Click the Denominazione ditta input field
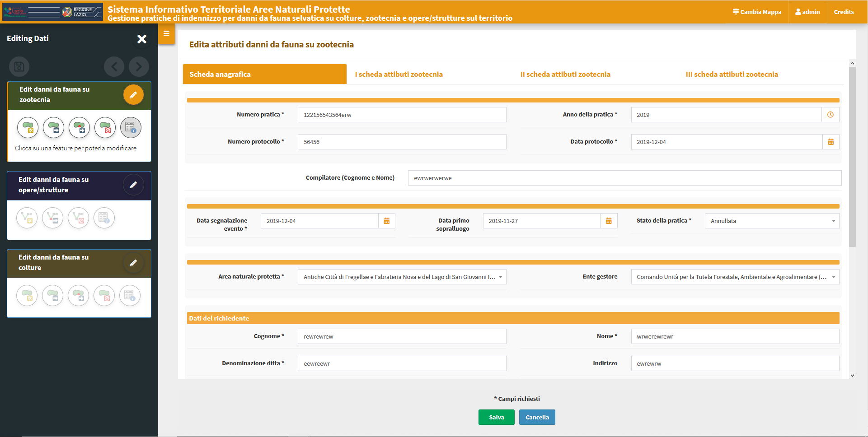 402,363
